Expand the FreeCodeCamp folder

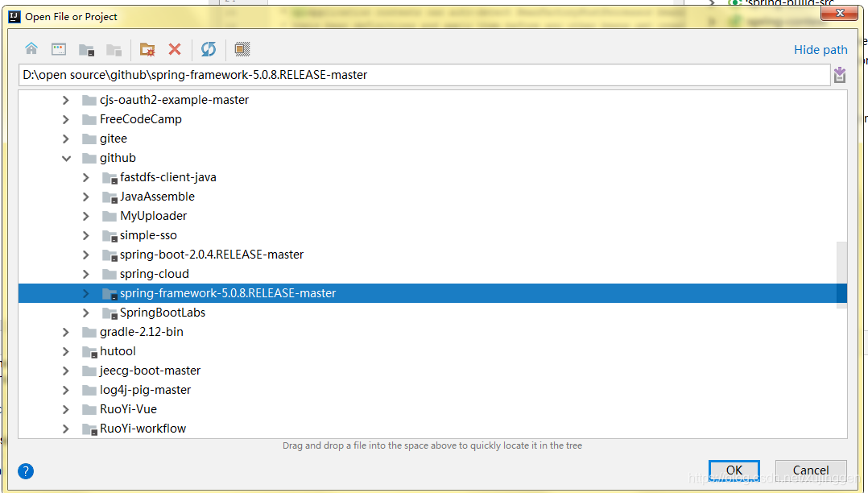click(x=66, y=120)
